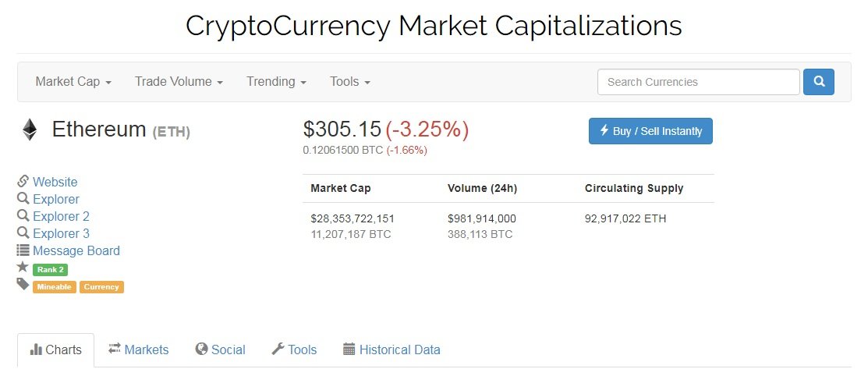
Task: Select the Charts tab
Action: tap(56, 349)
